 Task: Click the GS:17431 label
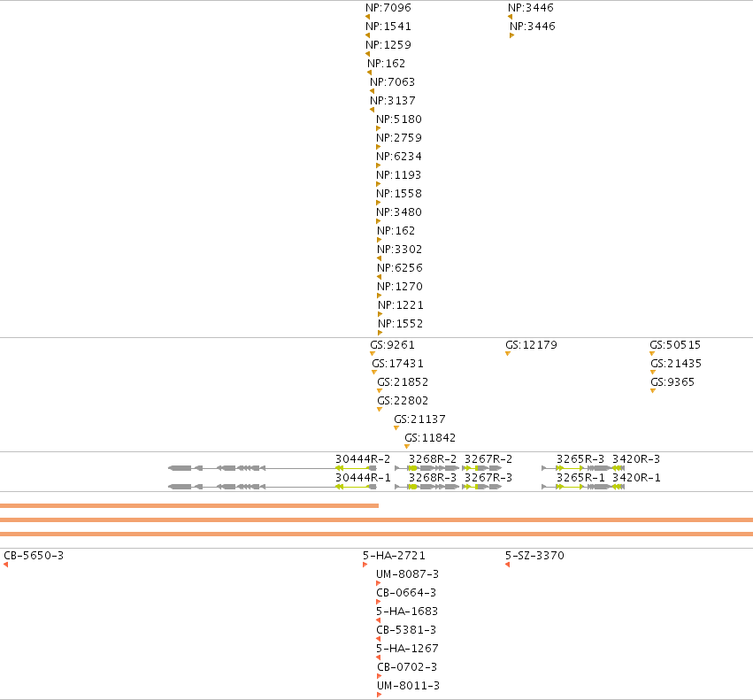[x=397, y=364]
